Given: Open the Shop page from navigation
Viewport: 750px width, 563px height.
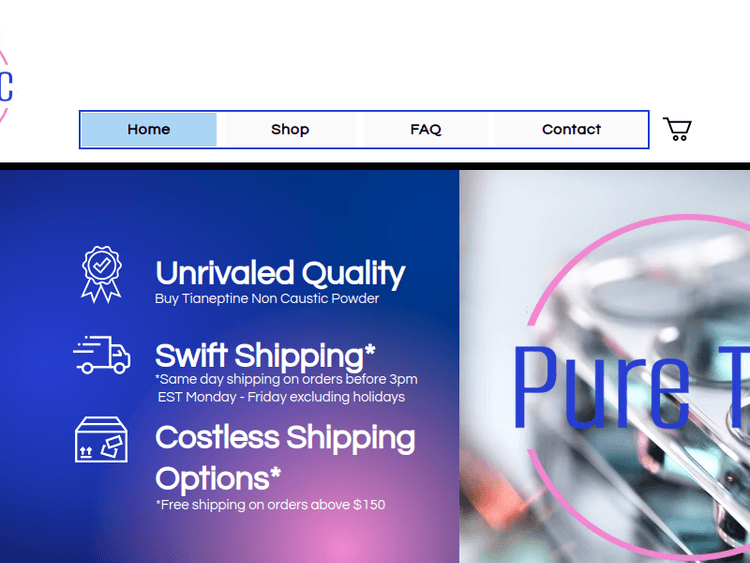Looking at the screenshot, I should point(290,130).
